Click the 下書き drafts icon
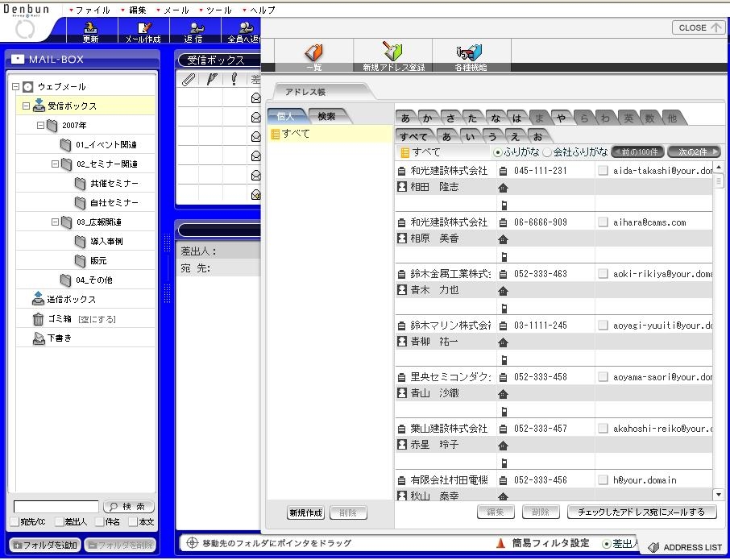The width and height of the screenshot is (730, 560). pyautogui.click(x=39, y=338)
